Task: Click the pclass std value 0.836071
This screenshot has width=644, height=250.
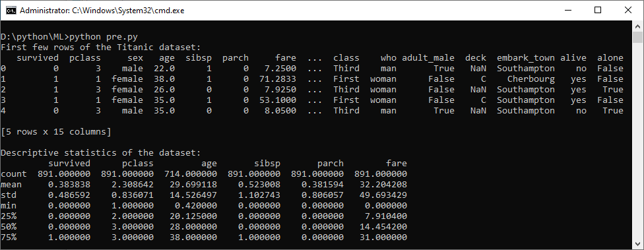Action: [133, 195]
